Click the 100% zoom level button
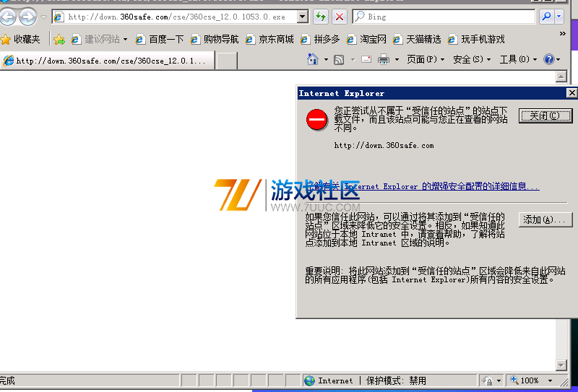This screenshot has width=578, height=392. 525,380
